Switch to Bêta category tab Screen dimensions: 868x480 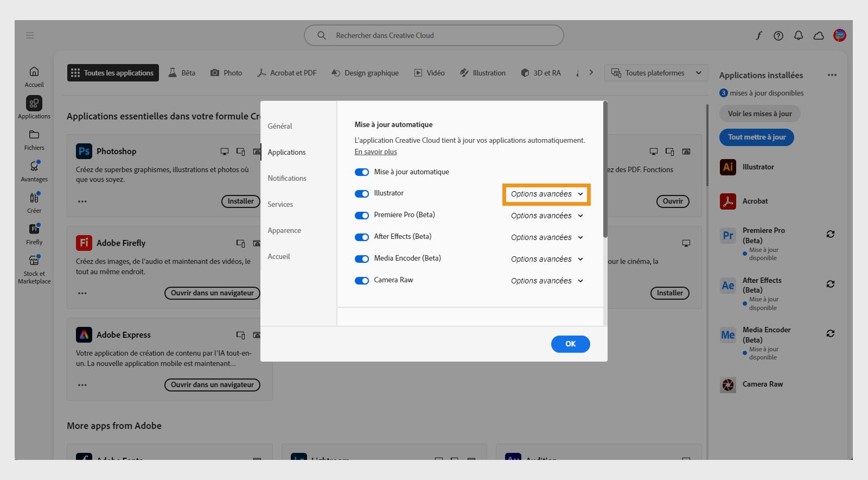tap(182, 73)
